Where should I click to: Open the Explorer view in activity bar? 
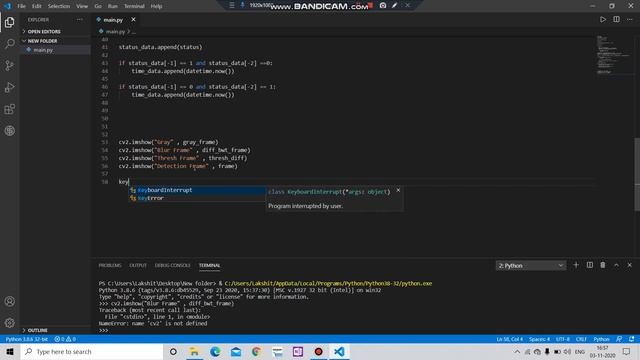coord(9,22)
